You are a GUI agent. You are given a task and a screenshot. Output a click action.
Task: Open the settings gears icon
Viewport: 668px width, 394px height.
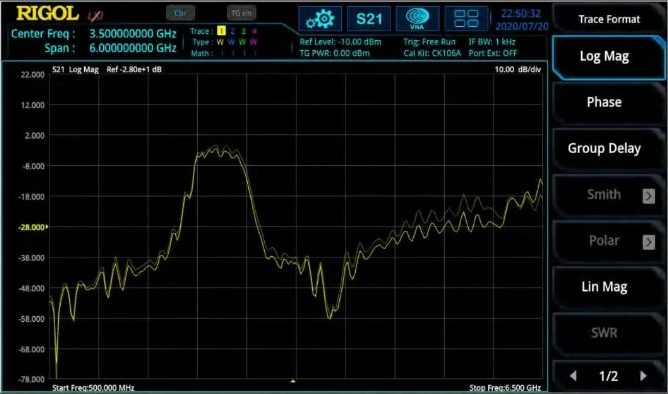(320, 19)
